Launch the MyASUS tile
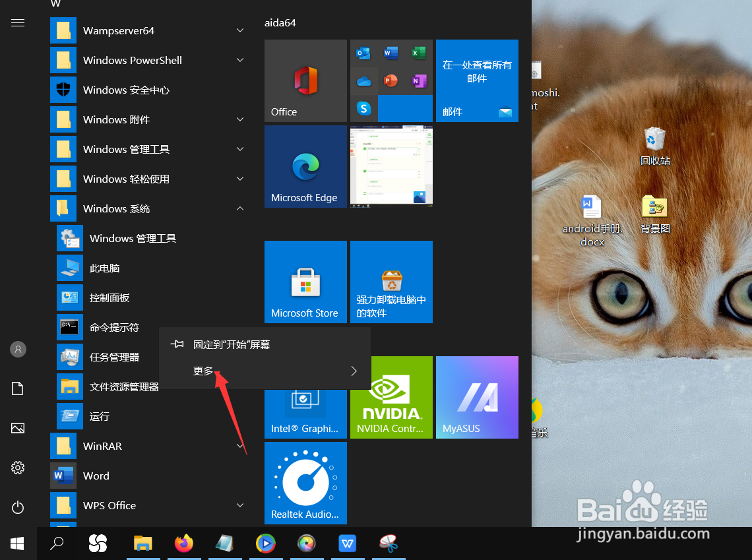Screen dimensions: 752x560 (x=477, y=397)
